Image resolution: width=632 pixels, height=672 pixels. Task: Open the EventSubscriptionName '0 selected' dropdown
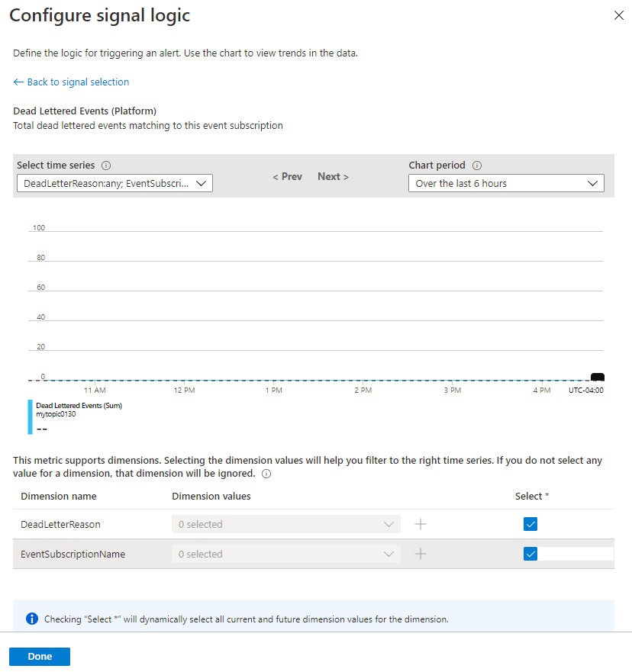point(285,554)
